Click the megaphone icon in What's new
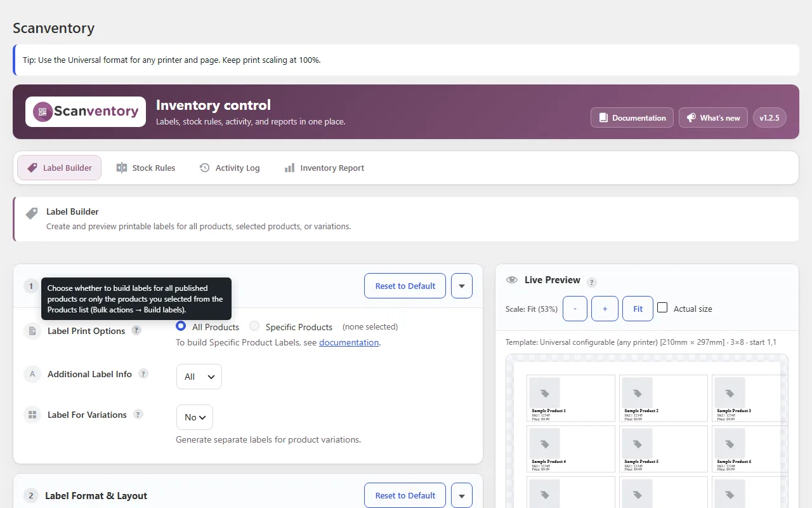This screenshot has height=508, width=812. pyautogui.click(x=691, y=117)
